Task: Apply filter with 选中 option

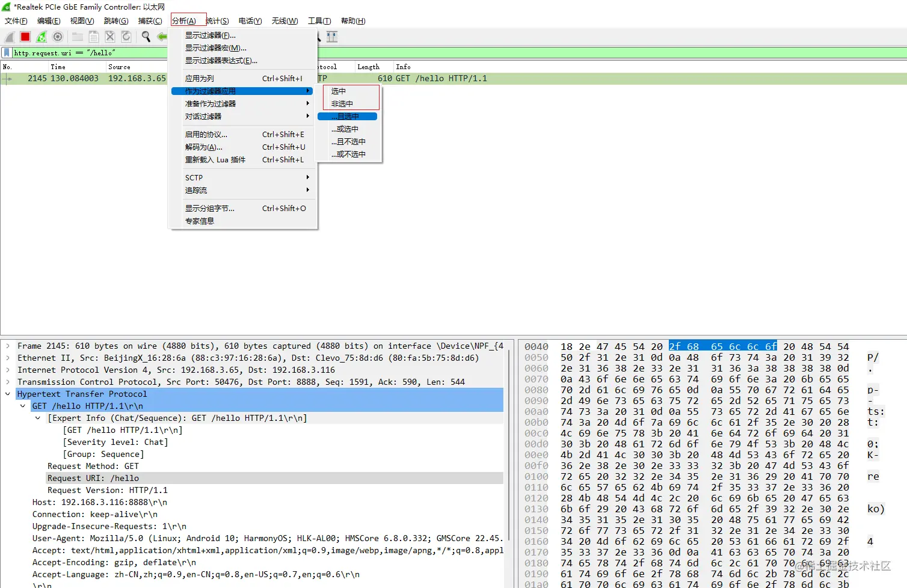Action: point(349,91)
